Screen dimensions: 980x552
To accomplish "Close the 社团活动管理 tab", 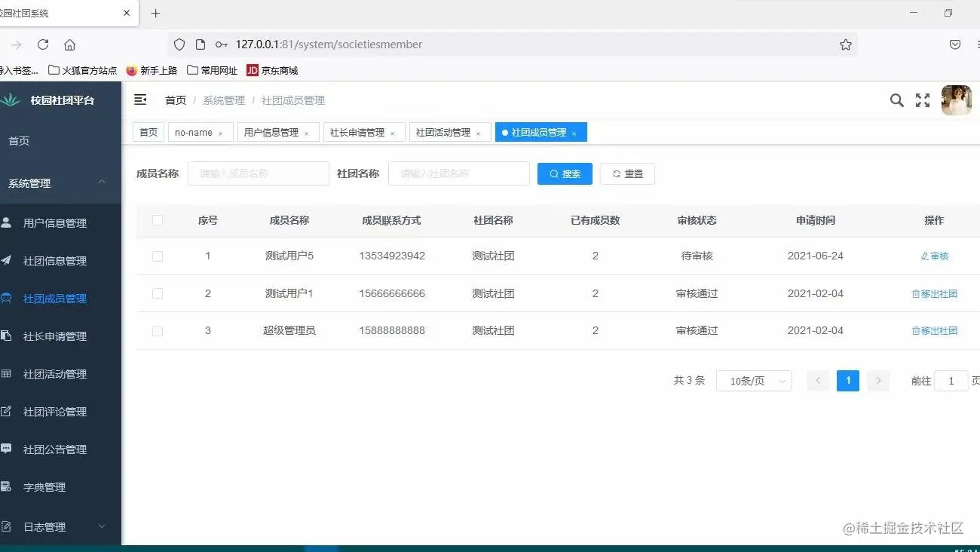I will click(x=478, y=133).
